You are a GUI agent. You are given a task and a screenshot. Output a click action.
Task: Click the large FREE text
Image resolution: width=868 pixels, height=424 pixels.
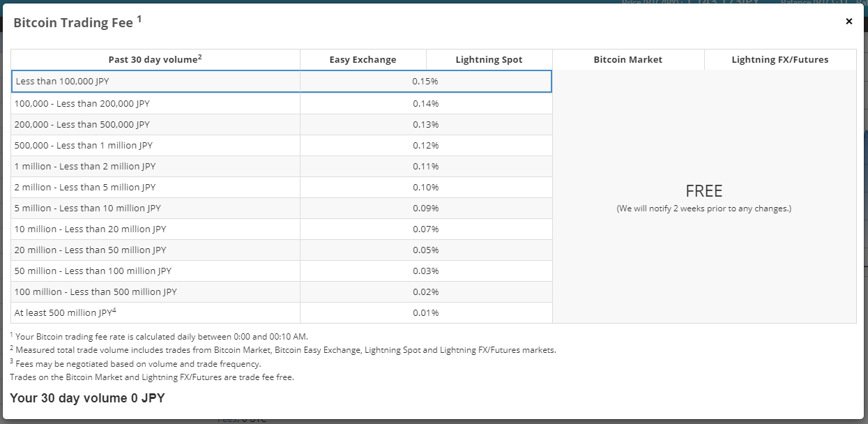point(703,191)
